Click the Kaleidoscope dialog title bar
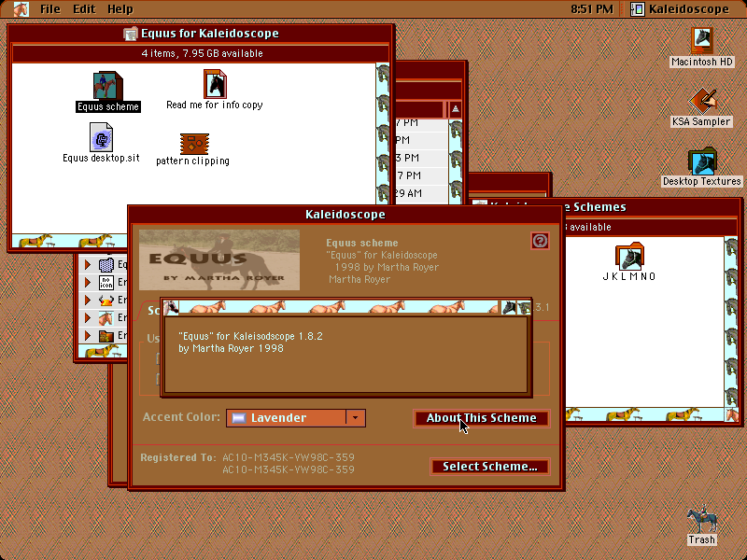Image resolution: width=747 pixels, height=560 pixels. (x=345, y=215)
